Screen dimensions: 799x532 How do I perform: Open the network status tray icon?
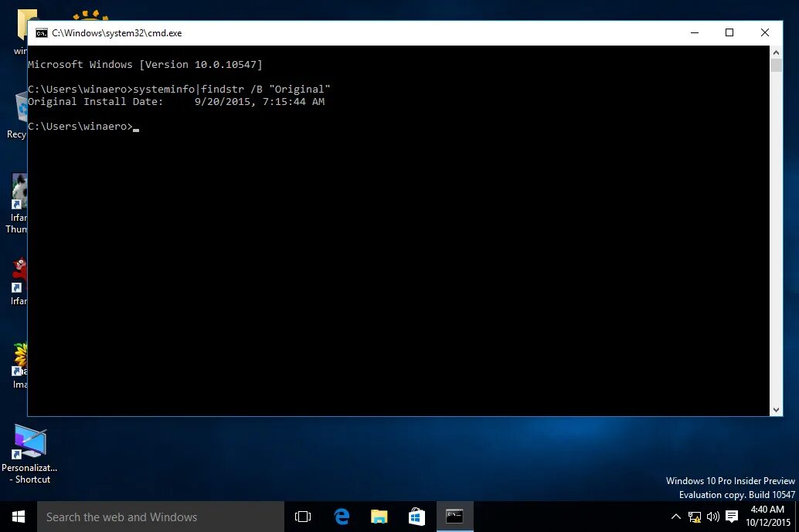tap(694, 517)
